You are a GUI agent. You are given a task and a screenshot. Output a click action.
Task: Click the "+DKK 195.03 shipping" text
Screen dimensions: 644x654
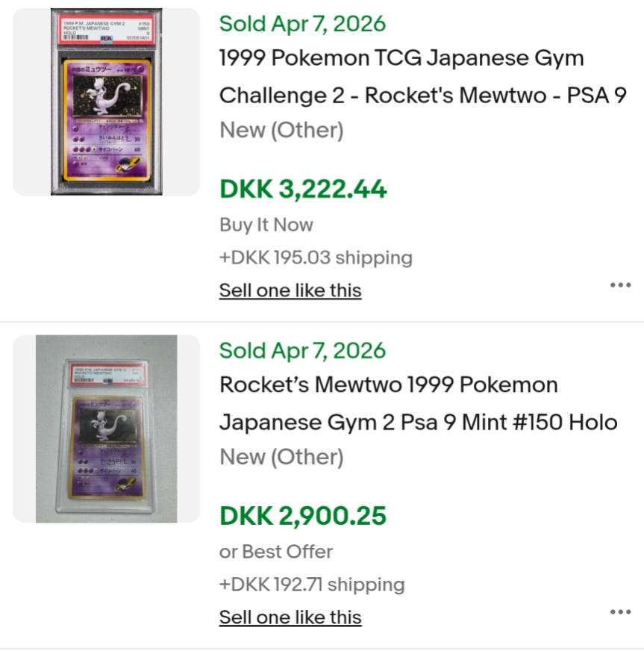[316, 258]
